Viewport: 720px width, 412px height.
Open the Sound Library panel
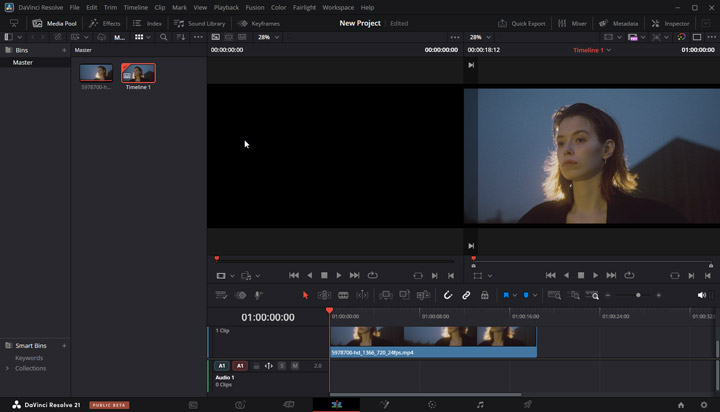point(200,23)
